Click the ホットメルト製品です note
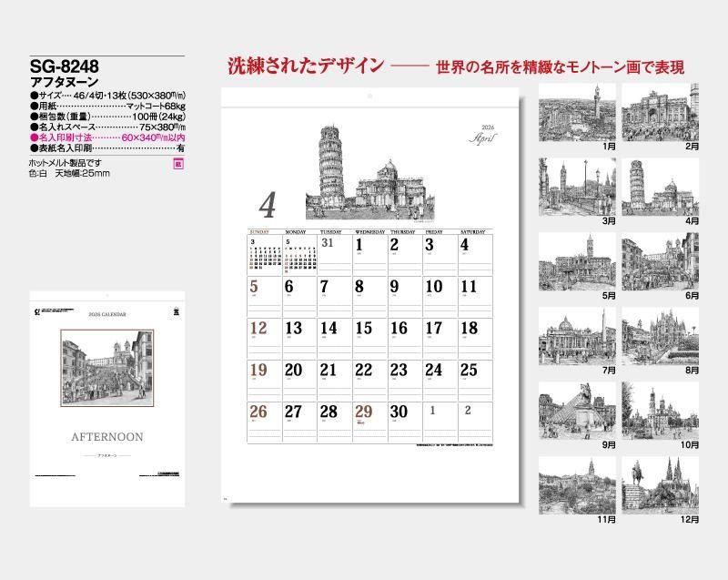The width and height of the screenshot is (728, 580). (x=65, y=163)
